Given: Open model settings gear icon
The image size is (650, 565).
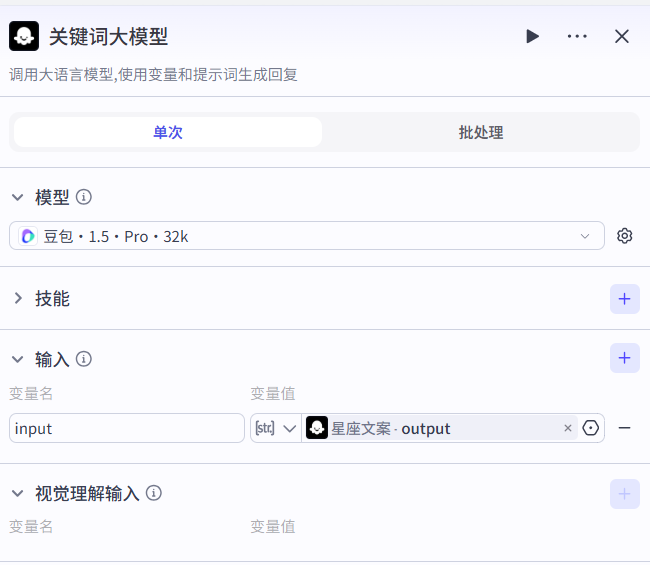Looking at the screenshot, I should click(625, 236).
